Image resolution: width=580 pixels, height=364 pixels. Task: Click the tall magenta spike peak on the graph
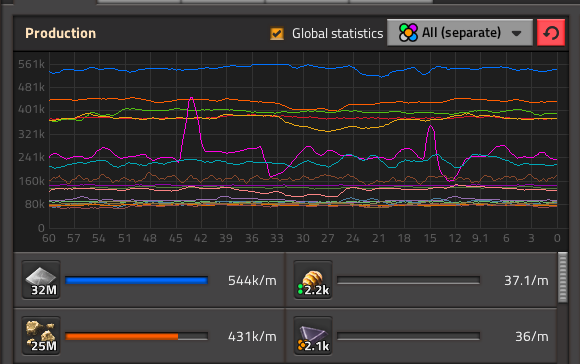click(x=191, y=98)
